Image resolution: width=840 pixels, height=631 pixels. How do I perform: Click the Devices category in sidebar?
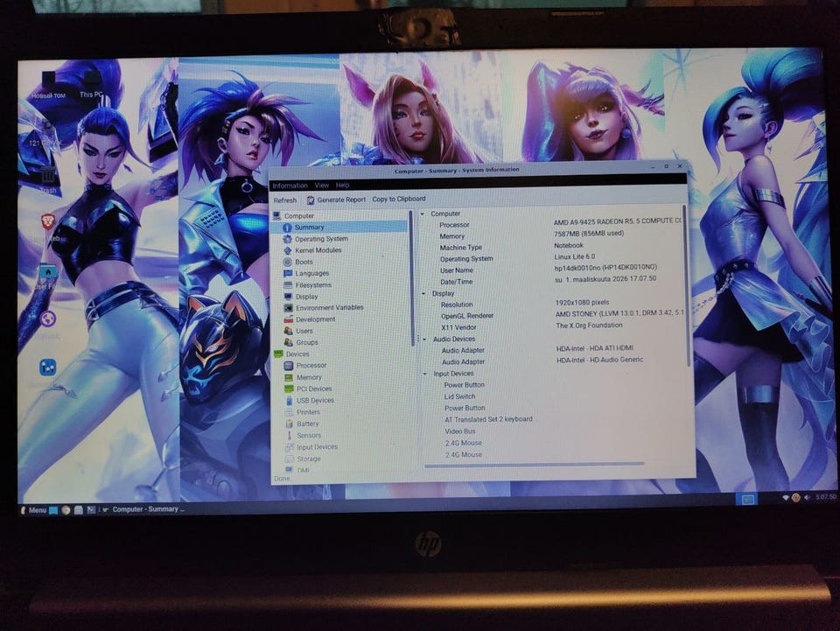click(297, 354)
